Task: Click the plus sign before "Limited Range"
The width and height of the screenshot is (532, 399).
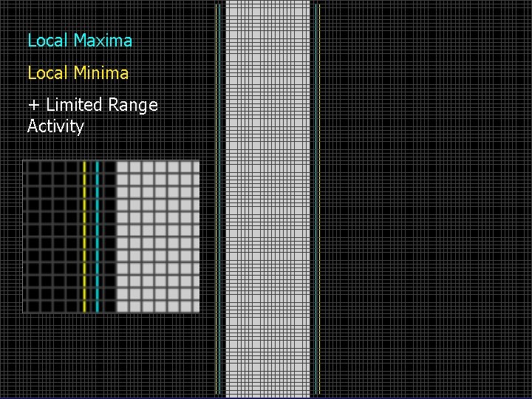Action: 33,105
